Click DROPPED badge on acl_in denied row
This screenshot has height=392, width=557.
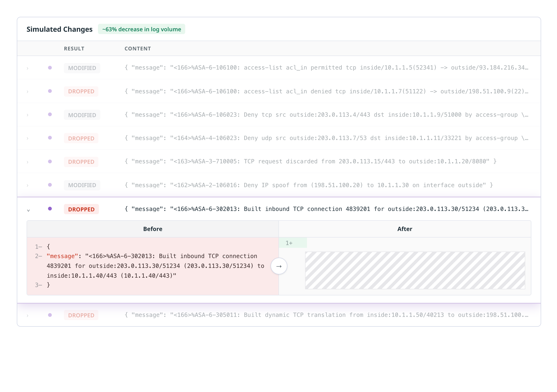81,91
